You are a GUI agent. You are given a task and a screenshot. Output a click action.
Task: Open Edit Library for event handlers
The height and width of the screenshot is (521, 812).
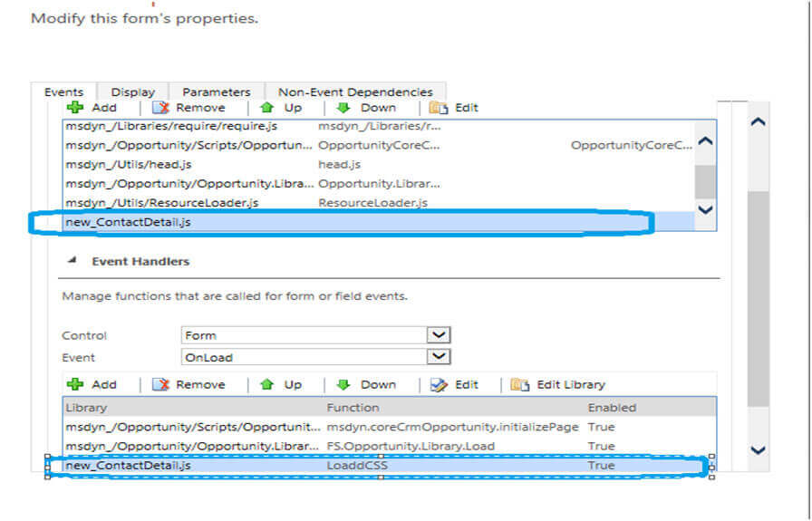[x=519, y=384]
